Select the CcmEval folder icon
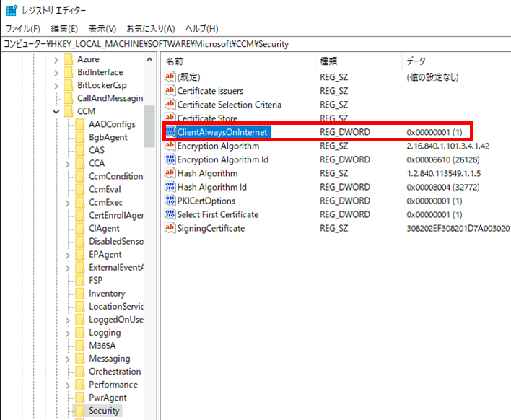The image size is (511, 420). point(80,190)
